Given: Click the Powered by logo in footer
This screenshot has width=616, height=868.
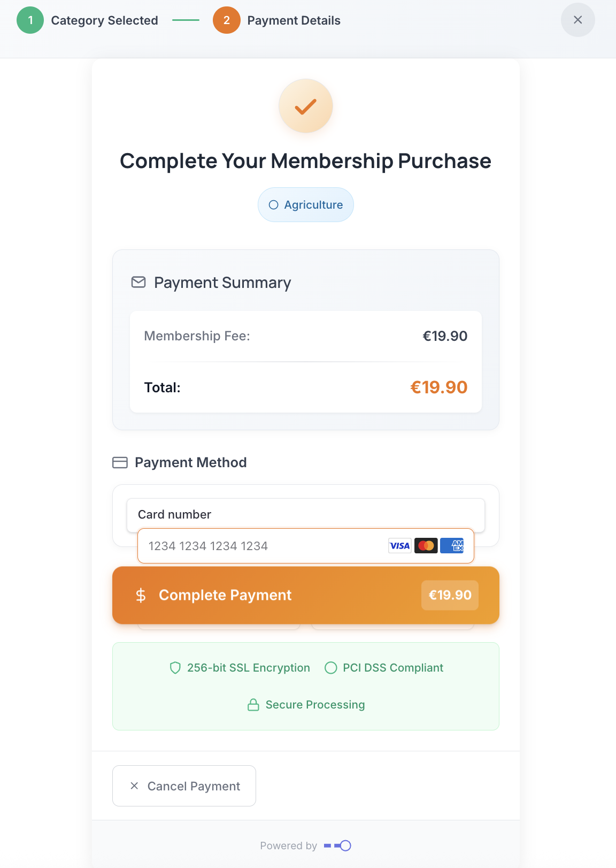Looking at the screenshot, I should 337,846.
